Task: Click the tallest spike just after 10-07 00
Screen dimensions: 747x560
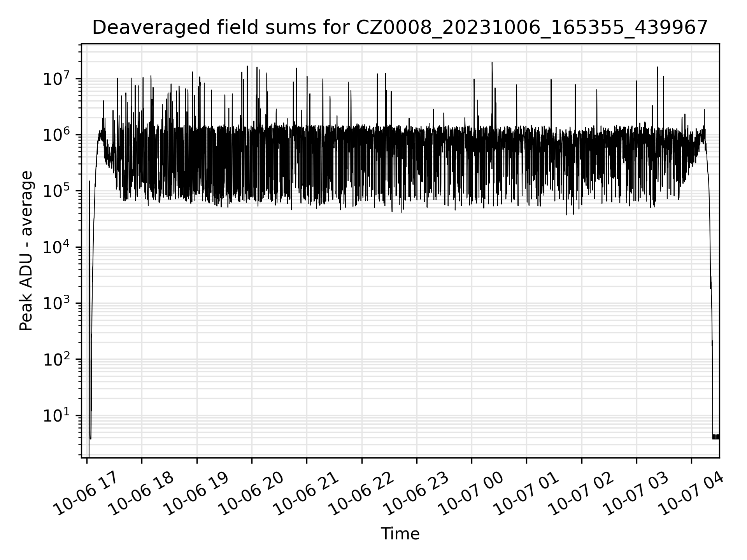Action: click(492, 93)
